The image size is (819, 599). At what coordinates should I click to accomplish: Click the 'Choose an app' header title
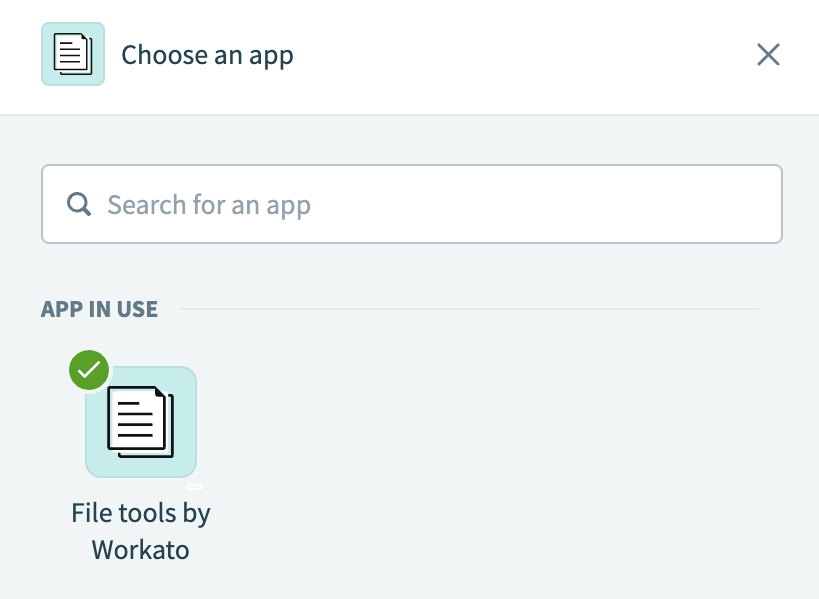coord(207,54)
